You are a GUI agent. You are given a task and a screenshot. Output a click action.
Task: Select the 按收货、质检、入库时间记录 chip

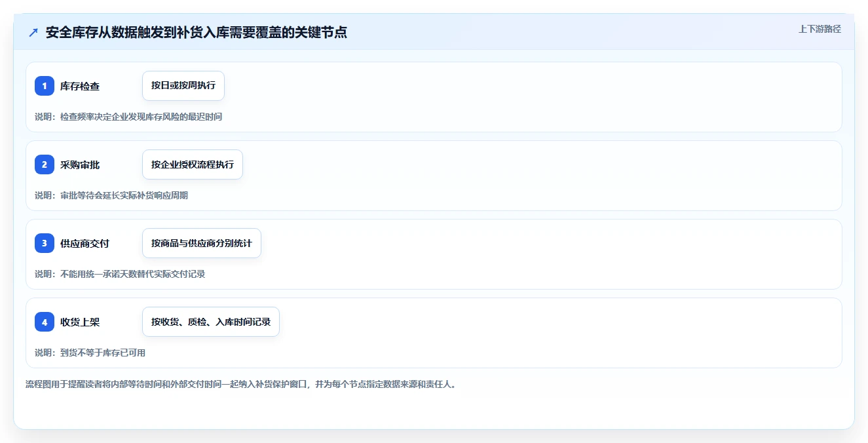[x=211, y=322]
